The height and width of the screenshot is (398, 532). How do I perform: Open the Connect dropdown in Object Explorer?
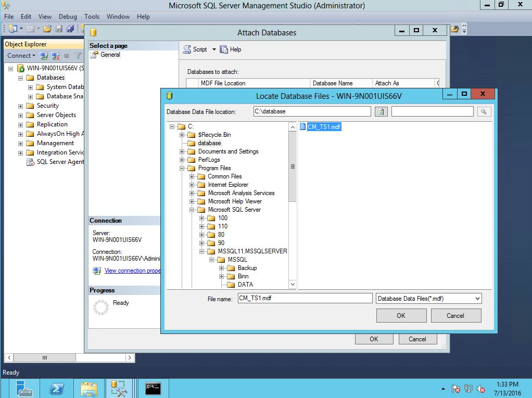tap(21, 56)
